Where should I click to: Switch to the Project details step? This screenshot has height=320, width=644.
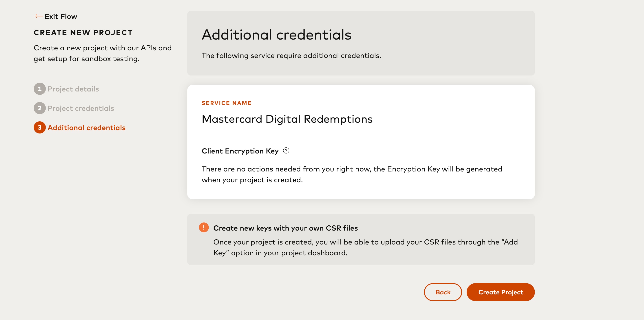(73, 89)
